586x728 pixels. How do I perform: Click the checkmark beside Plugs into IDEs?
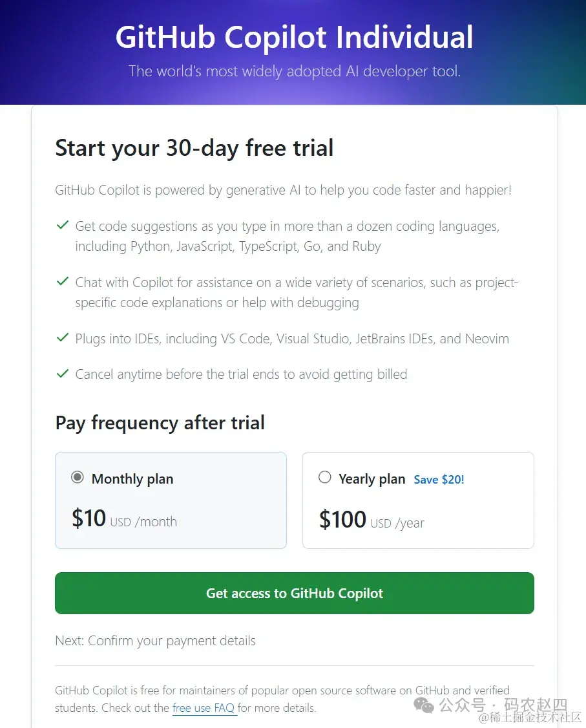click(x=62, y=337)
